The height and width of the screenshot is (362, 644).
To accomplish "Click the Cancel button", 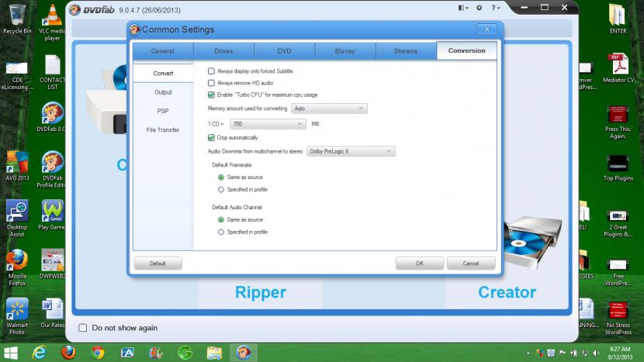I will (471, 264).
